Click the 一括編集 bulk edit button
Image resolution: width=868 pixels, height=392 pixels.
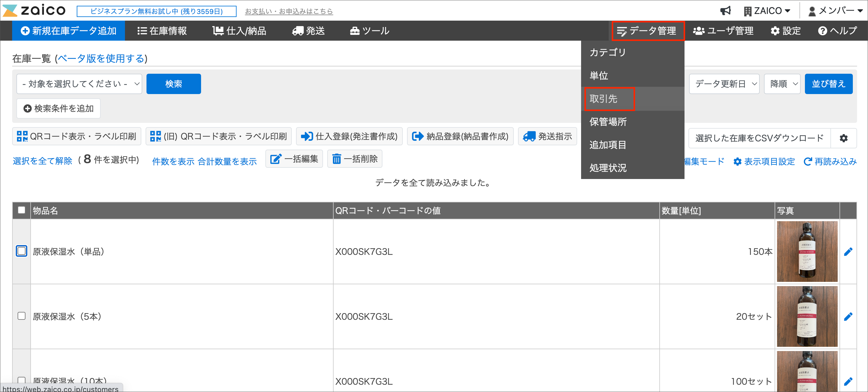pos(294,159)
